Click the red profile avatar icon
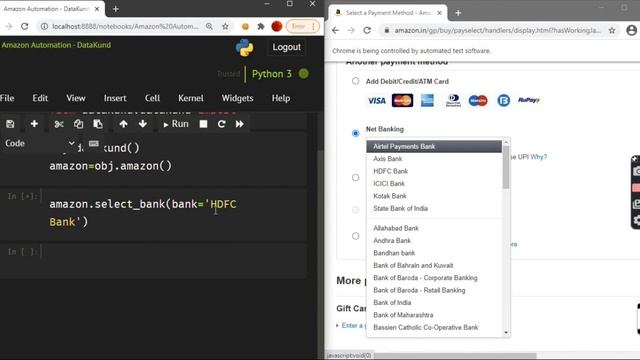640x360 pixels. point(277,27)
